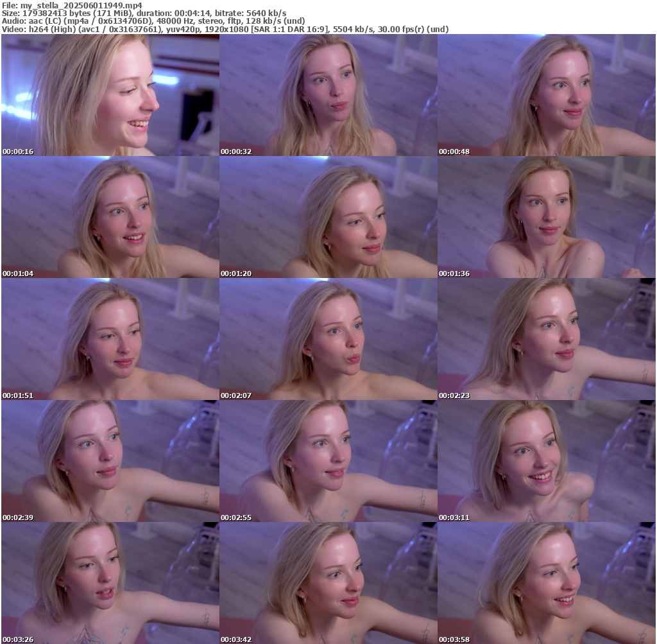View the frame stamped 00:03:26
Viewport: 657px width, 644px height.
pos(110,583)
